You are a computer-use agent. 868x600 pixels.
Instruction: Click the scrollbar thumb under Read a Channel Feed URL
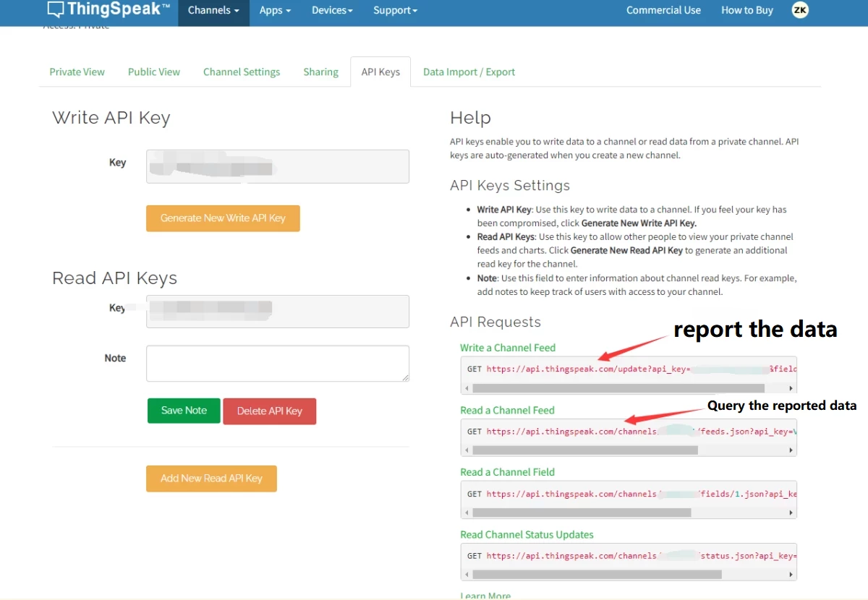[x=585, y=450]
